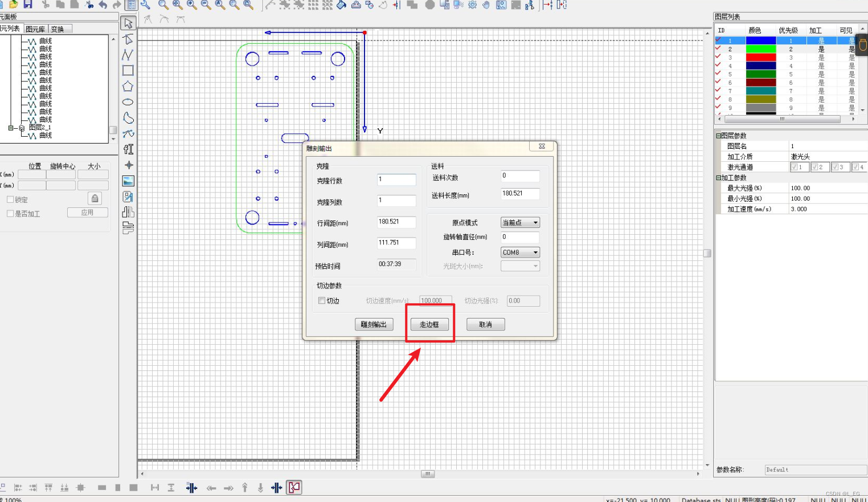Click the cut scissors icon

coord(46,5)
